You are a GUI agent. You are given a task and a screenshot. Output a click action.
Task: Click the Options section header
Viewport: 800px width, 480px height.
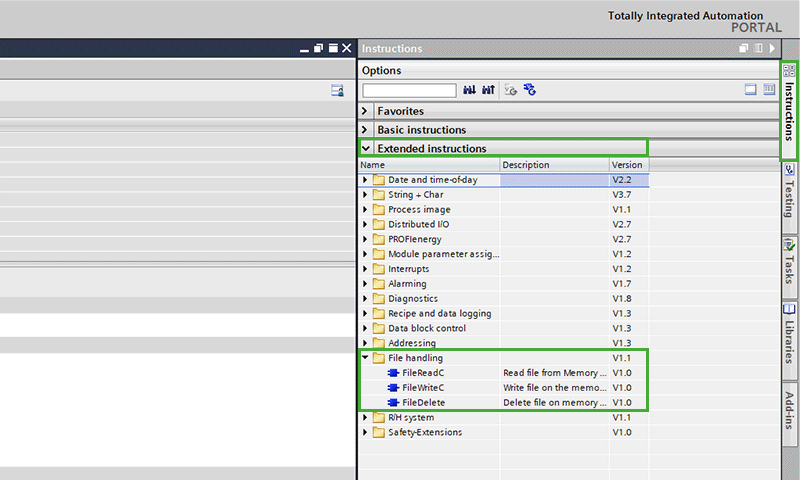click(568, 70)
